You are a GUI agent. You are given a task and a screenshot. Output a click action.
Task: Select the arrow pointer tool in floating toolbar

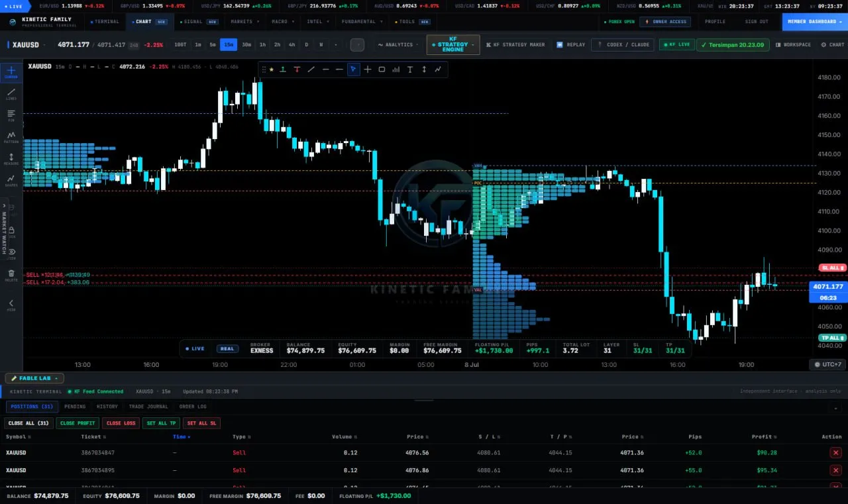coord(354,70)
